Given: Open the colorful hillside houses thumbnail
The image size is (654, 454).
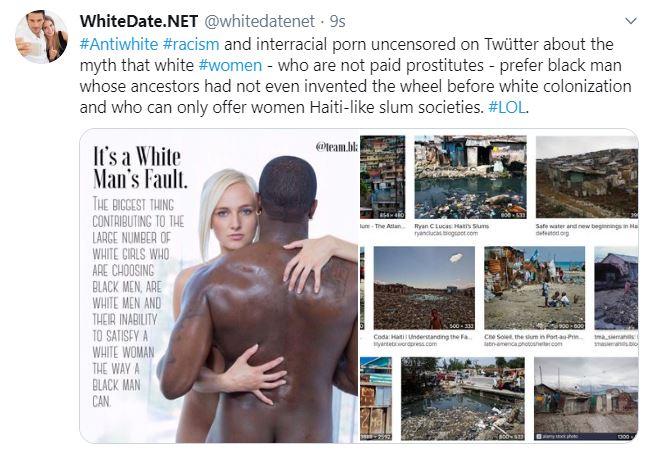Looking at the screenshot, I should point(382,177).
